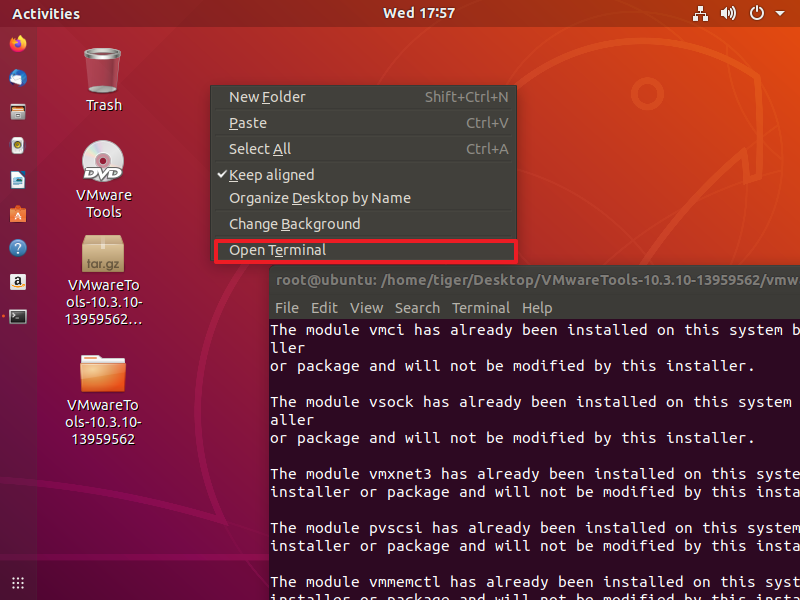Choose Organize Desktop by Name
Image resolution: width=800 pixels, height=600 pixels.
point(364,198)
